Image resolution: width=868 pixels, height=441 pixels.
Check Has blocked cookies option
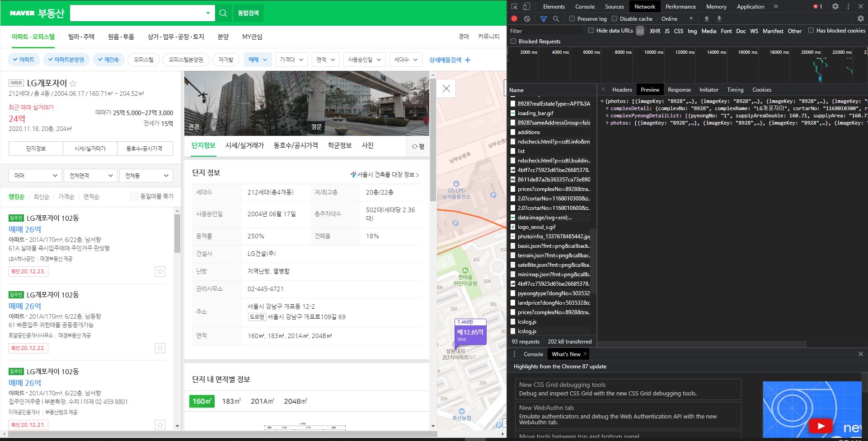click(x=811, y=30)
